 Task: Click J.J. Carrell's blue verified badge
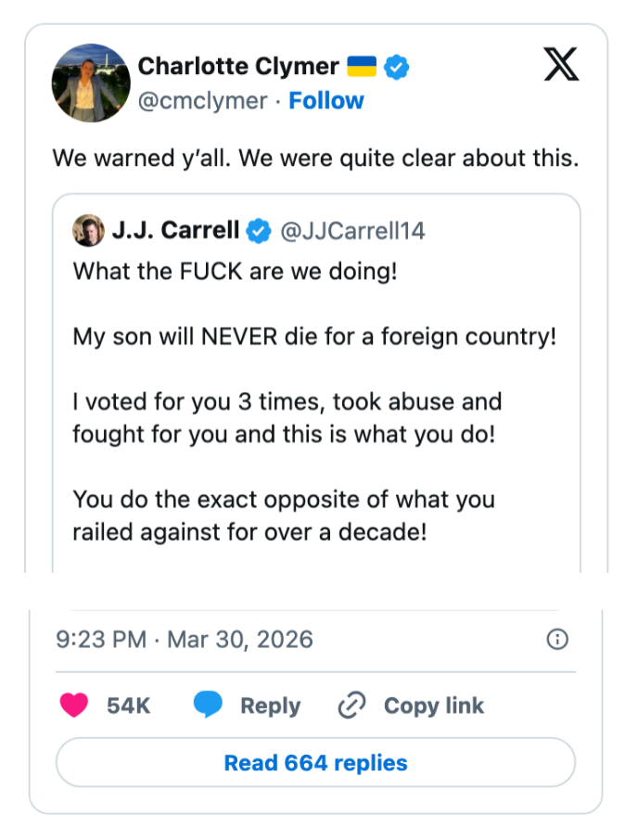[x=259, y=231]
